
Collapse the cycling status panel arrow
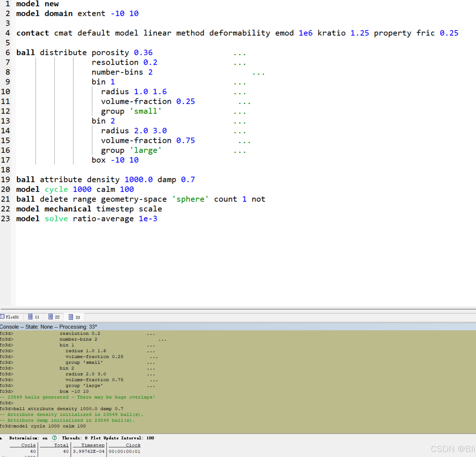click(x=1, y=438)
